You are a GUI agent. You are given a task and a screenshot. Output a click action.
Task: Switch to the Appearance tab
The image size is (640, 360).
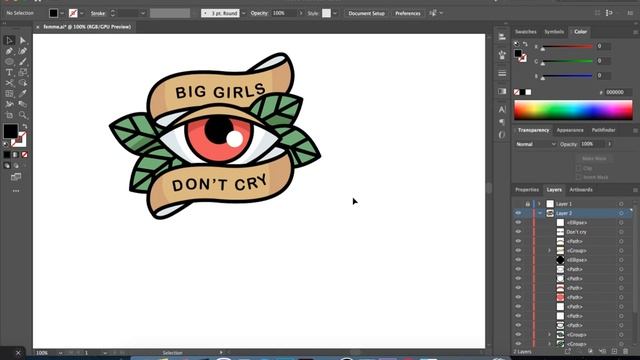pyautogui.click(x=570, y=130)
